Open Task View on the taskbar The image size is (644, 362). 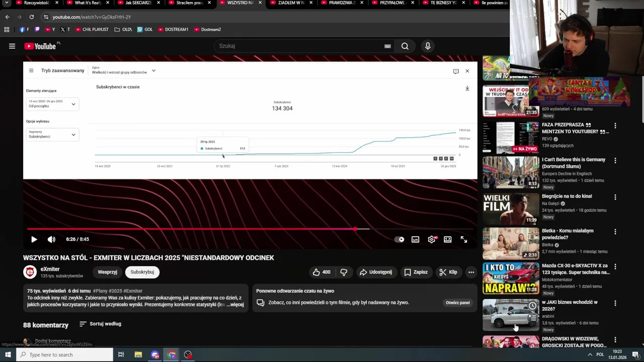(x=121, y=355)
